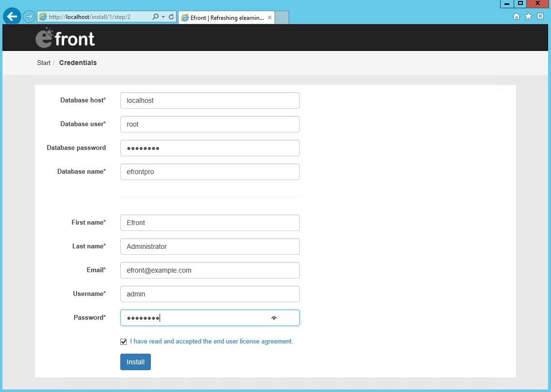The image size is (551, 392).
Task: Click the Install button
Action: 135,362
